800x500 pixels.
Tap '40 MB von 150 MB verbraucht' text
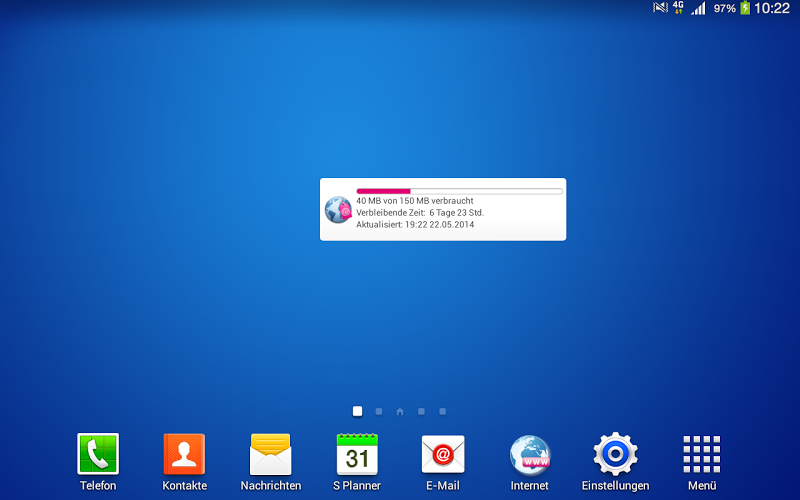click(415, 201)
